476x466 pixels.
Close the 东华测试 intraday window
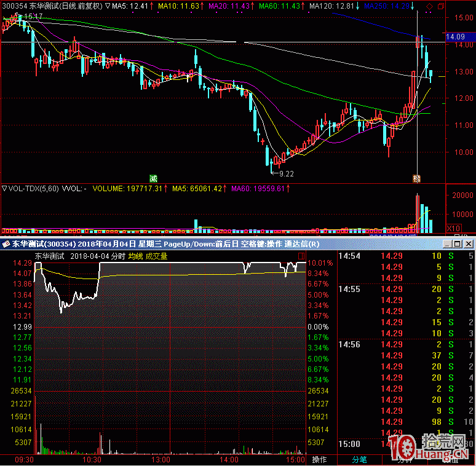[x=469, y=243]
